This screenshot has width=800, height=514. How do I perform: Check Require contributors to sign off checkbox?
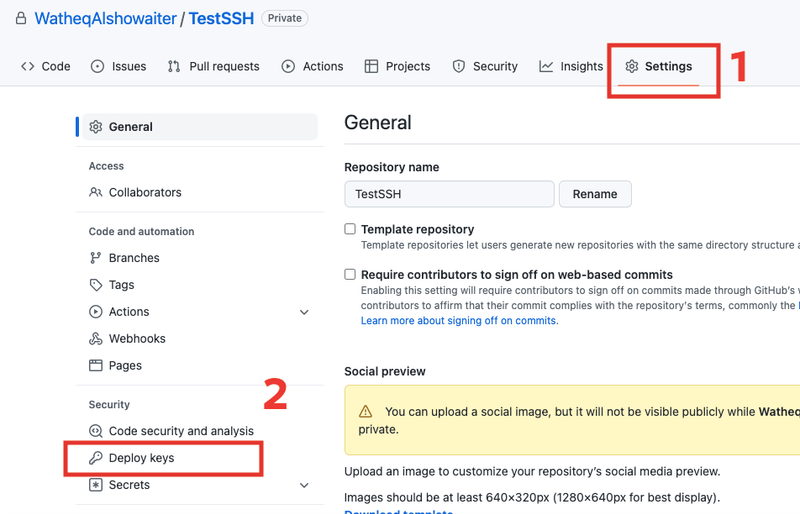click(x=350, y=274)
